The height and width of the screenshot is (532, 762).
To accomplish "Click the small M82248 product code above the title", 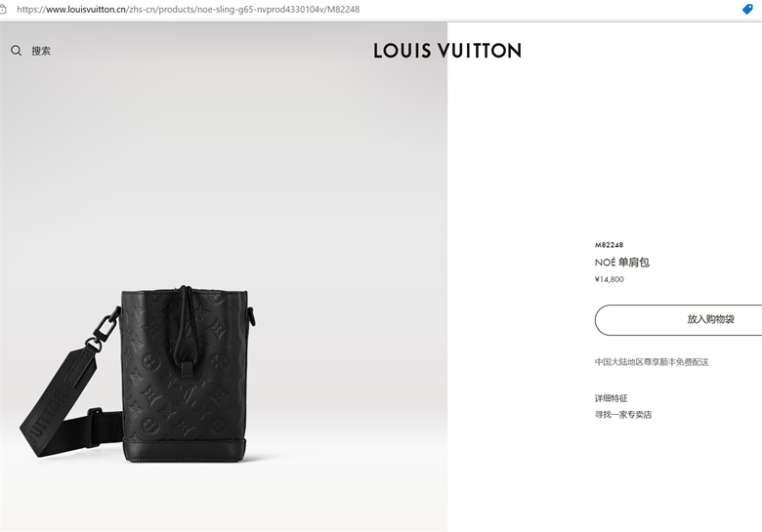I will pos(609,245).
